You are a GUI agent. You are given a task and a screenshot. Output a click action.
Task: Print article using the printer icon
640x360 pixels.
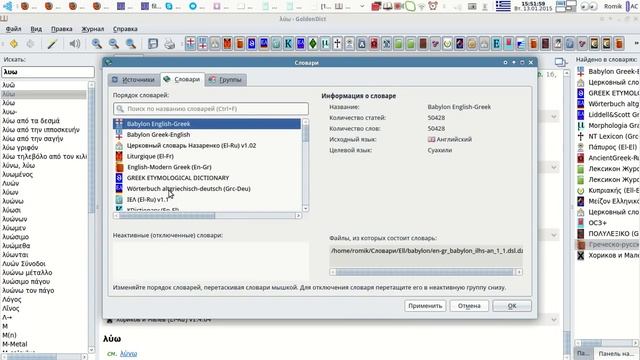pos(169,44)
